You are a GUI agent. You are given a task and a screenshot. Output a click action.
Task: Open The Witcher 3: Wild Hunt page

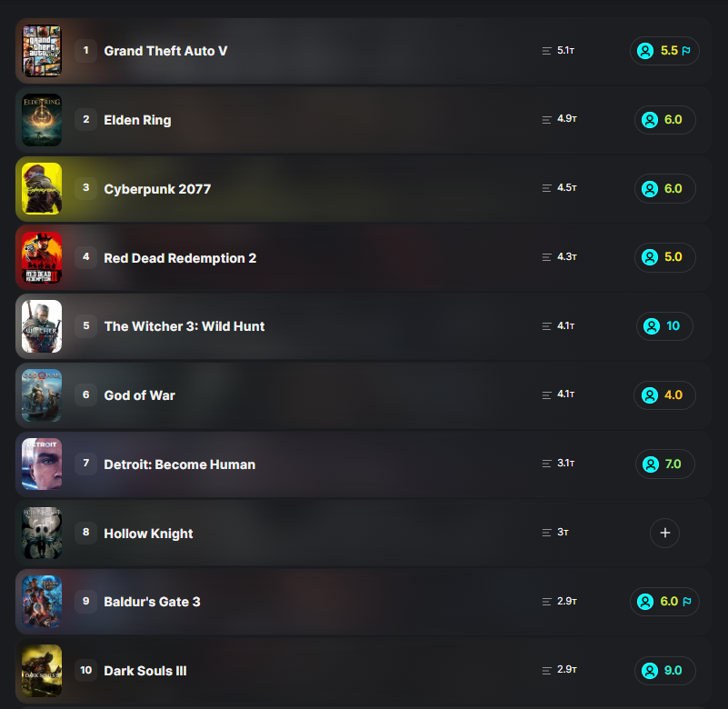point(184,326)
